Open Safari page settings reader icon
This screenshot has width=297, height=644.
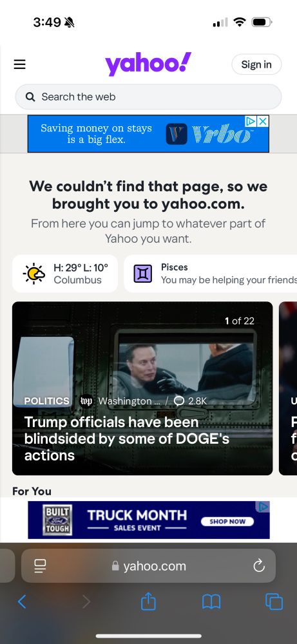[40, 566]
